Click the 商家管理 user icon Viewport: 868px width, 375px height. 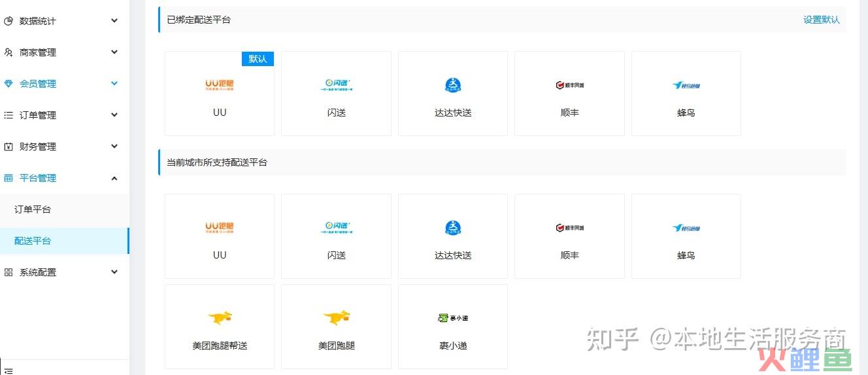8,52
